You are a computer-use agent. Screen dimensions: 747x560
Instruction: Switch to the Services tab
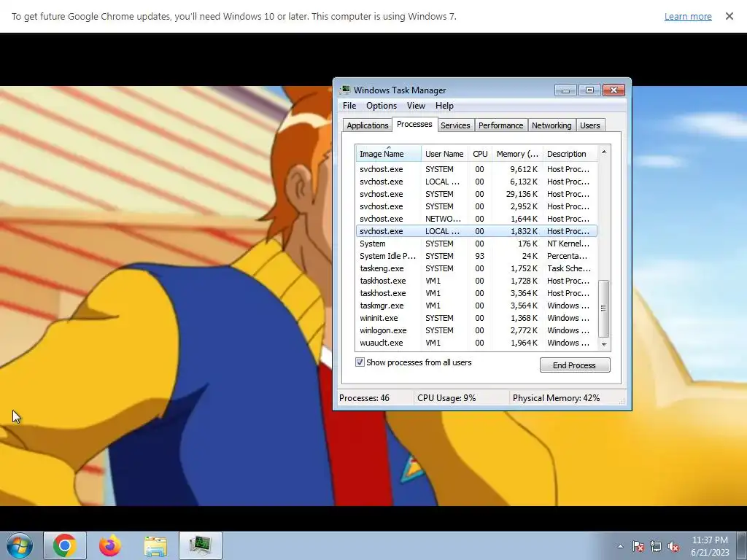pyautogui.click(x=455, y=125)
